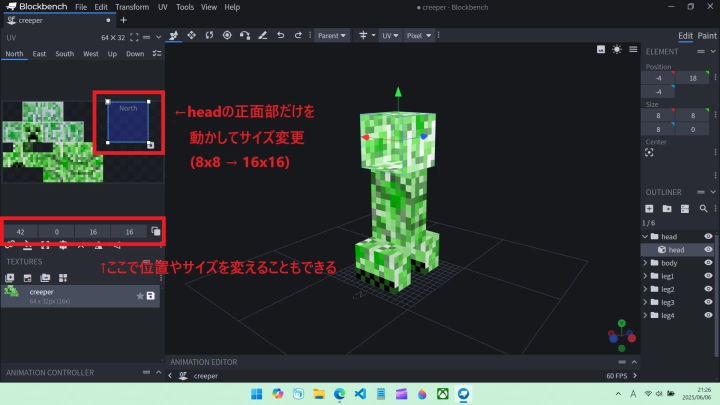This screenshot has width=720, height=405.
Task: Click the search icon in Outliner
Action: coord(703,208)
